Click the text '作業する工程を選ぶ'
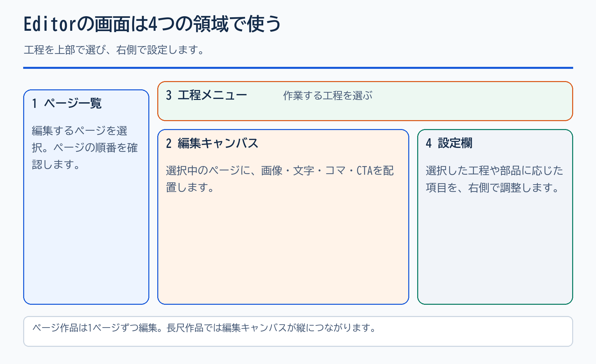 (x=328, y=96)
